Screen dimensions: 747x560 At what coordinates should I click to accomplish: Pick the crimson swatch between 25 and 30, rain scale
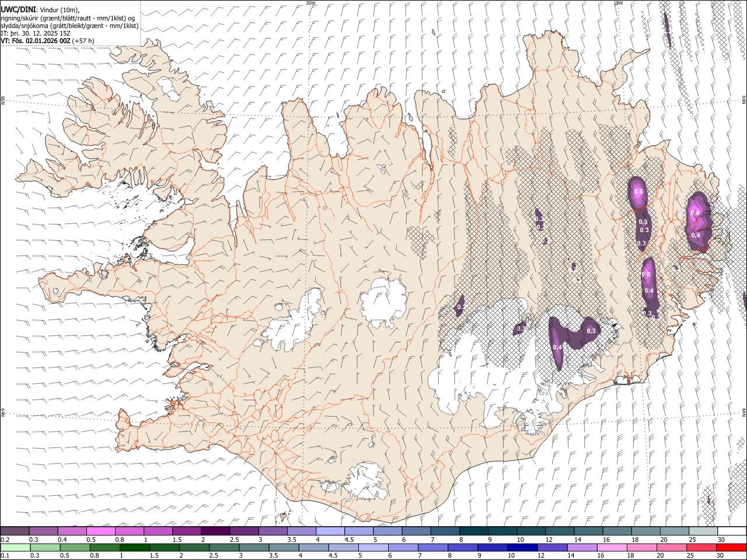tap(701, 547)
